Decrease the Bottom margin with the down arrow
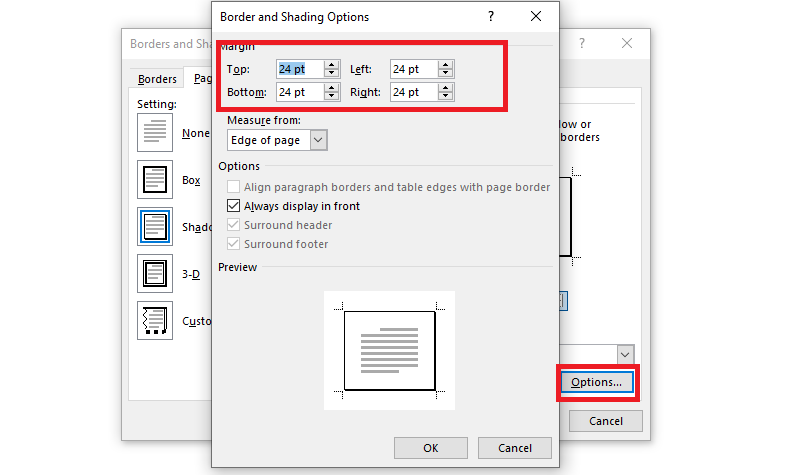800x475 pixels. pyautogui.click(x=333, y=96)
